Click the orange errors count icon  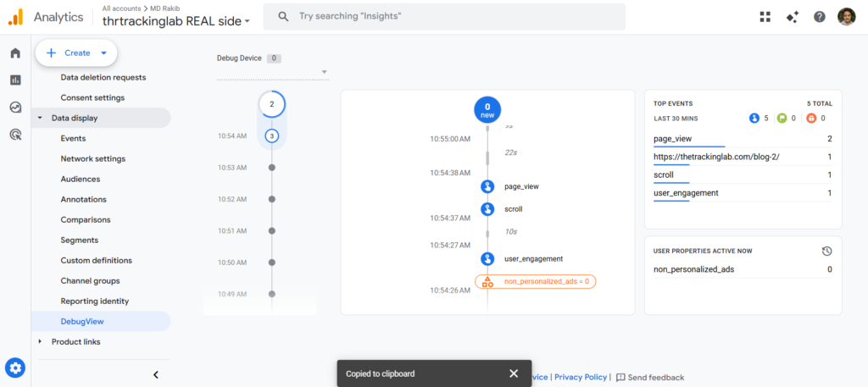click(x=811, y=119)
